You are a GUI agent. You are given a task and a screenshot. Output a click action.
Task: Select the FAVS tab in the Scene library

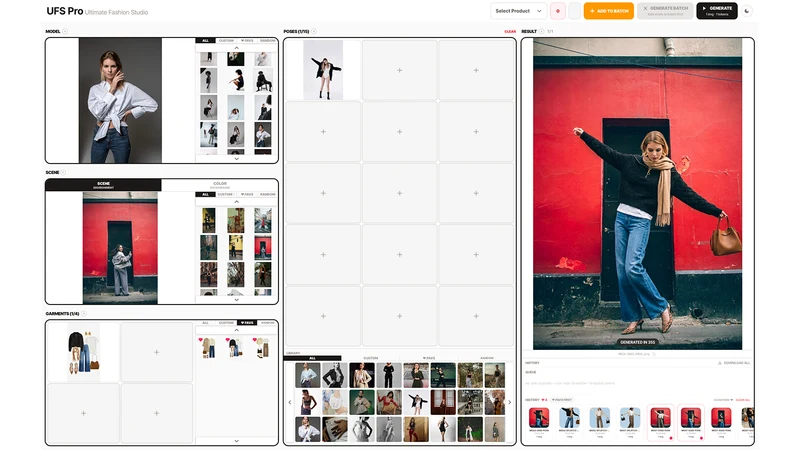247,194
